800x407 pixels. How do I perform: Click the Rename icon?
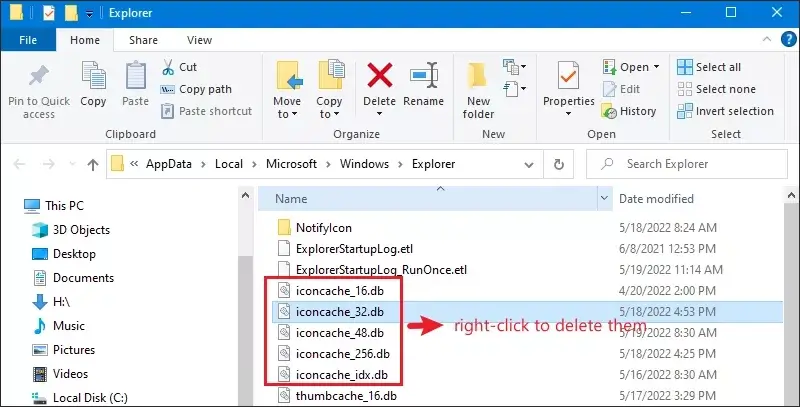(423, 77)
